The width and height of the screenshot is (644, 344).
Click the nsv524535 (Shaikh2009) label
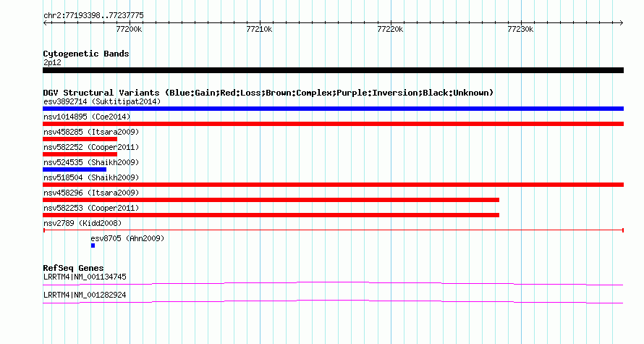[x=91, y=162]
